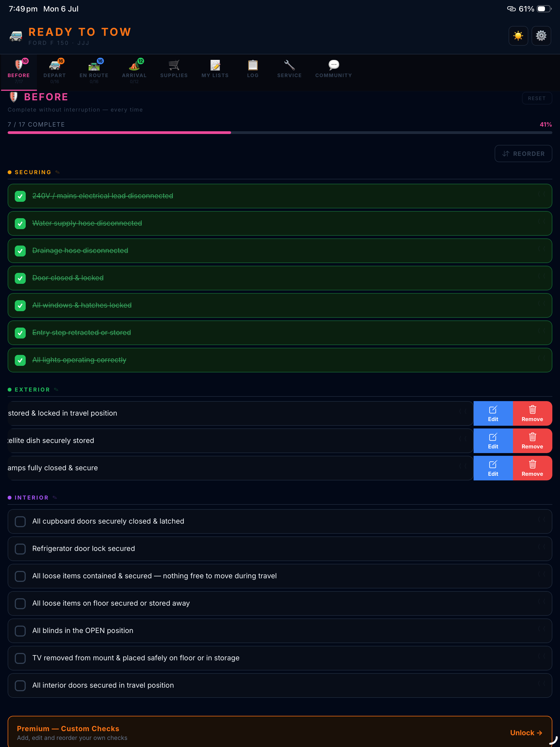Tap the Reorder button

[x=523, y=154]
